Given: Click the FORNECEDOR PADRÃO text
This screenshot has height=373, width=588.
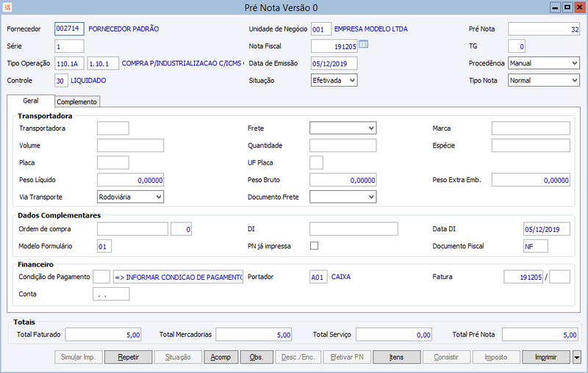Looking at the screenshot, I should tap(123, 29).
